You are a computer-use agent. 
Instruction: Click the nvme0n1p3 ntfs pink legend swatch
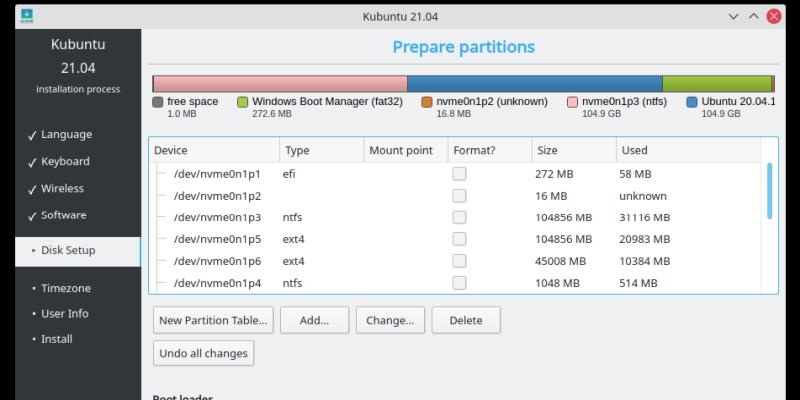point(572,102)
